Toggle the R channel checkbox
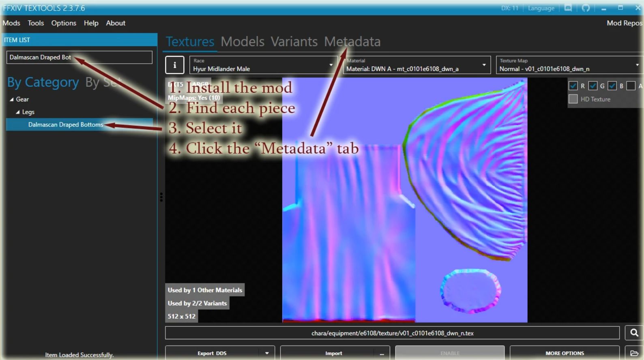Viewport: 644px width, 360px height. coord(573,86)
